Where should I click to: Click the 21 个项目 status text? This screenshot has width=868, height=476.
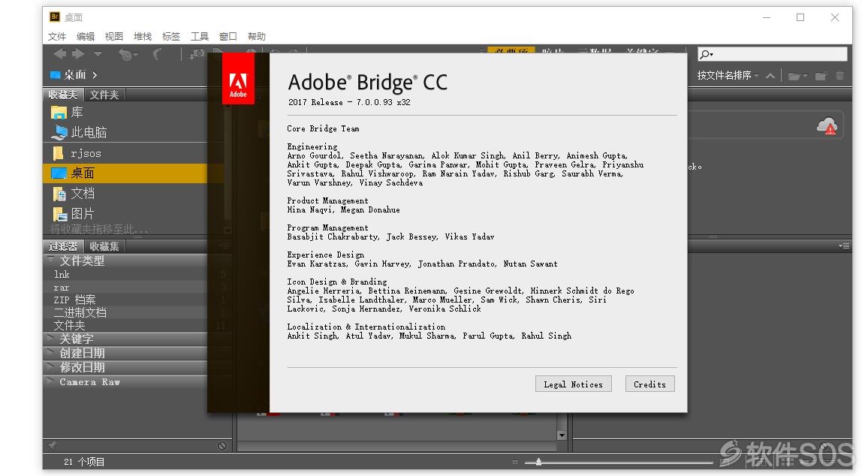[84, 462]
